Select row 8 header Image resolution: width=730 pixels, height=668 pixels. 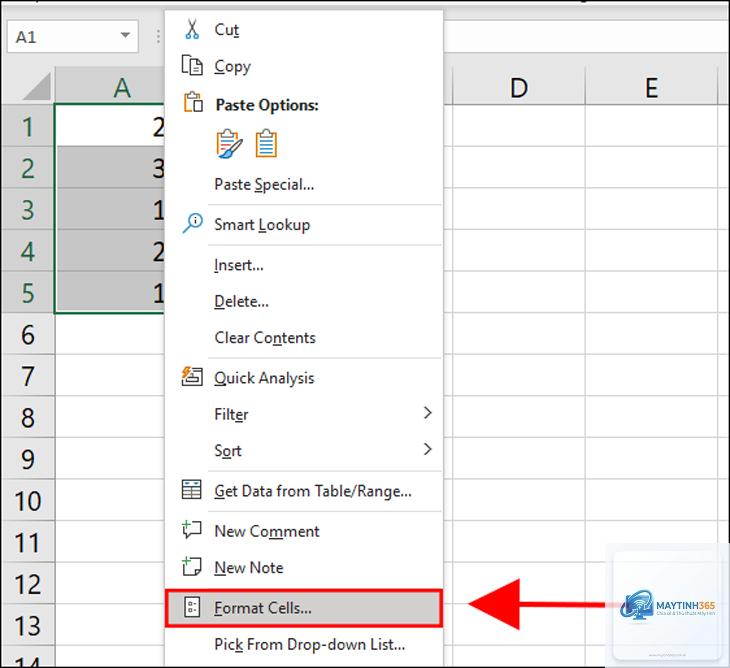(x=28, y=417)
